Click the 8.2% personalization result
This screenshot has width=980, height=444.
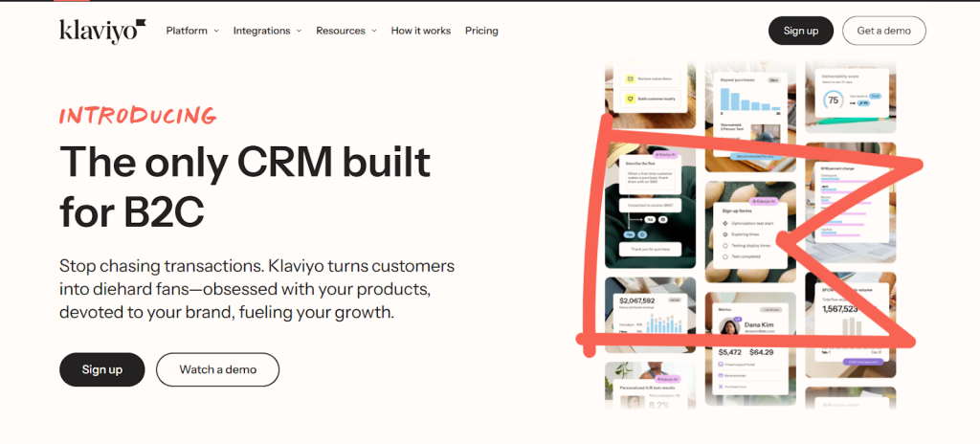point(658,404)
